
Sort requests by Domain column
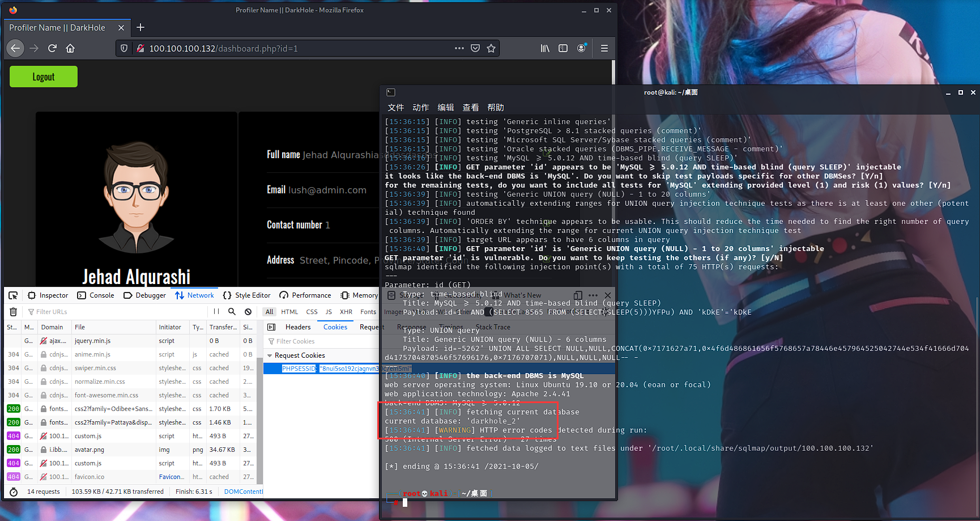point(54,327)
